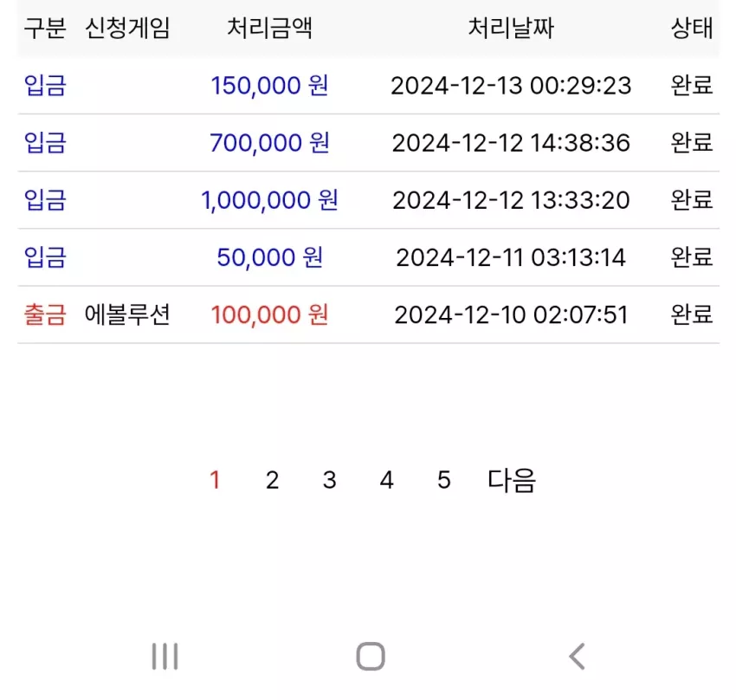Open page 4 in pagination
The image size is (736, 700).
(x=387, y=480)
